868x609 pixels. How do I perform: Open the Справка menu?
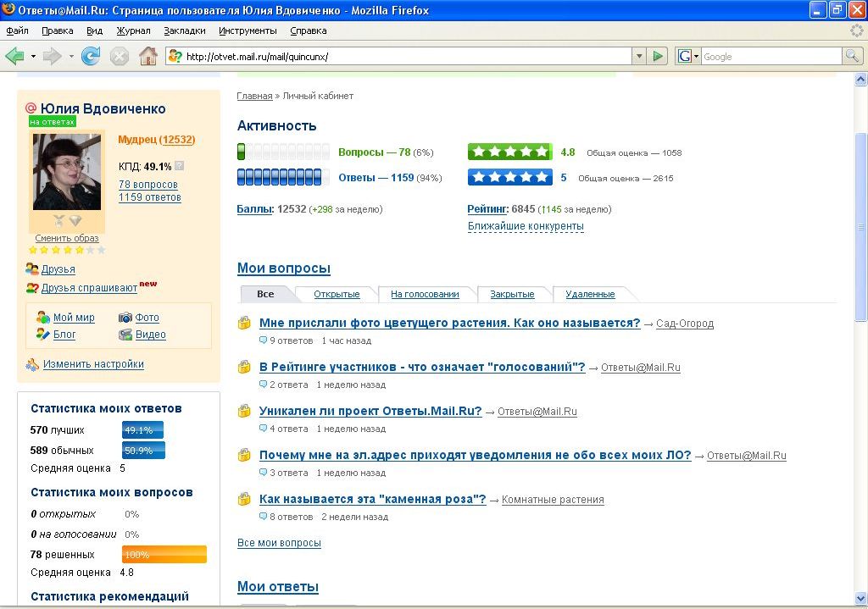click(x=309, y=31)
